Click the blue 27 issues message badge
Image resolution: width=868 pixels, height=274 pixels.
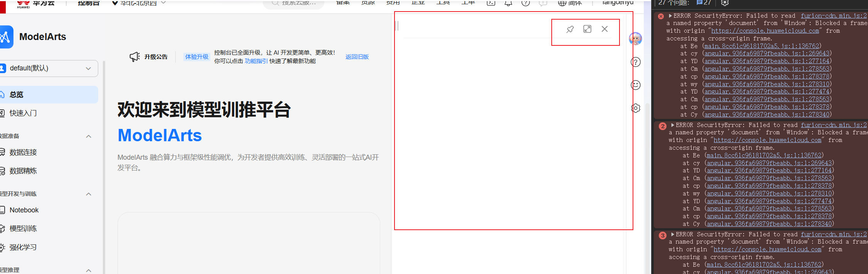704,3
